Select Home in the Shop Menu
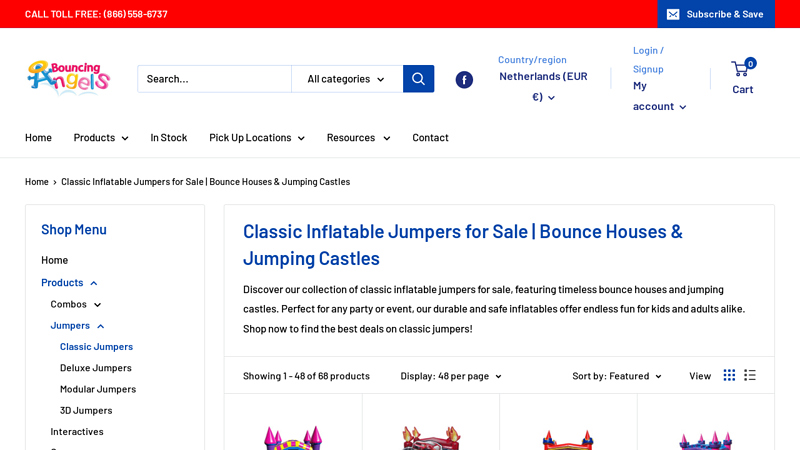Screen dimensions: 800x450 coord(55,260)
